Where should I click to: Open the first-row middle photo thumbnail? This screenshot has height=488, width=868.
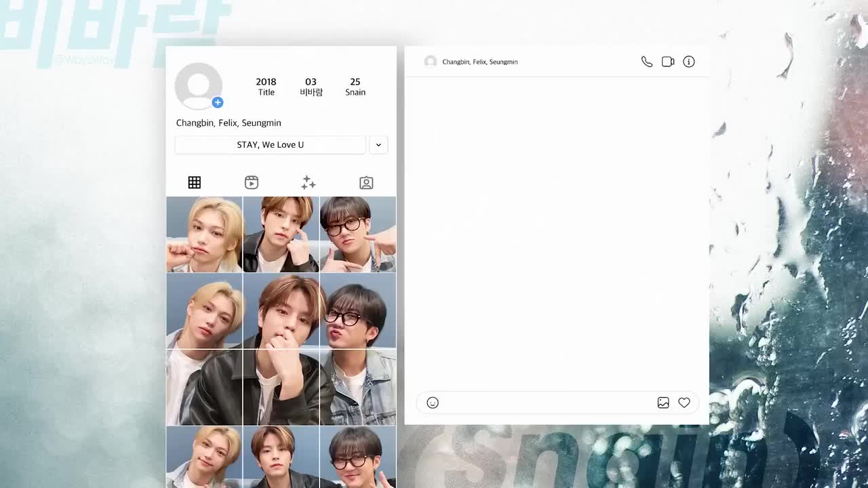(281, 235)
